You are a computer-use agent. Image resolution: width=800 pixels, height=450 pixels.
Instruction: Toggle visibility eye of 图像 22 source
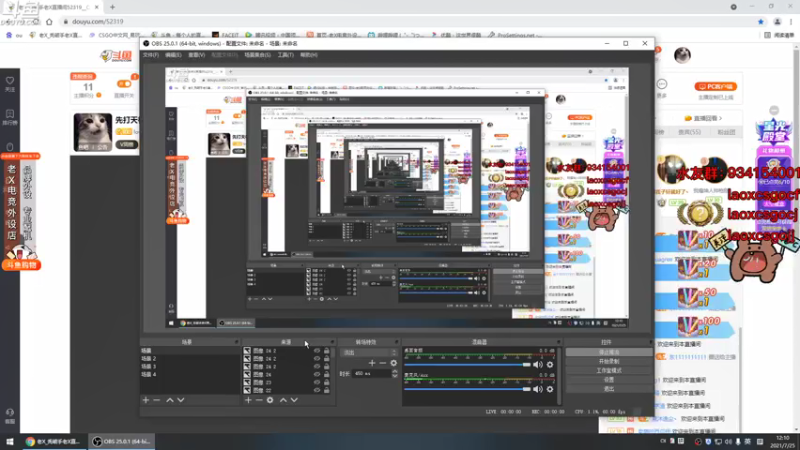(317, 390)
